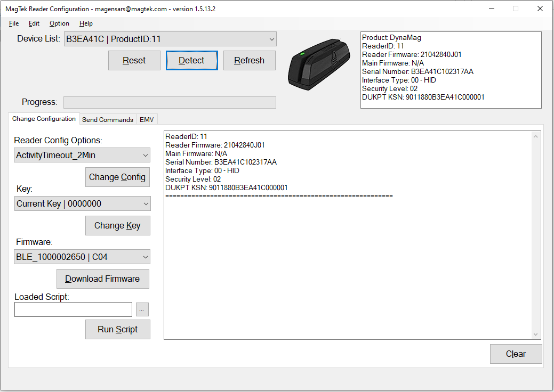Click 'Interface Type: 00 - HID' in info box
The width and height of the screenshot is (554, 392).
pos(399,80)
